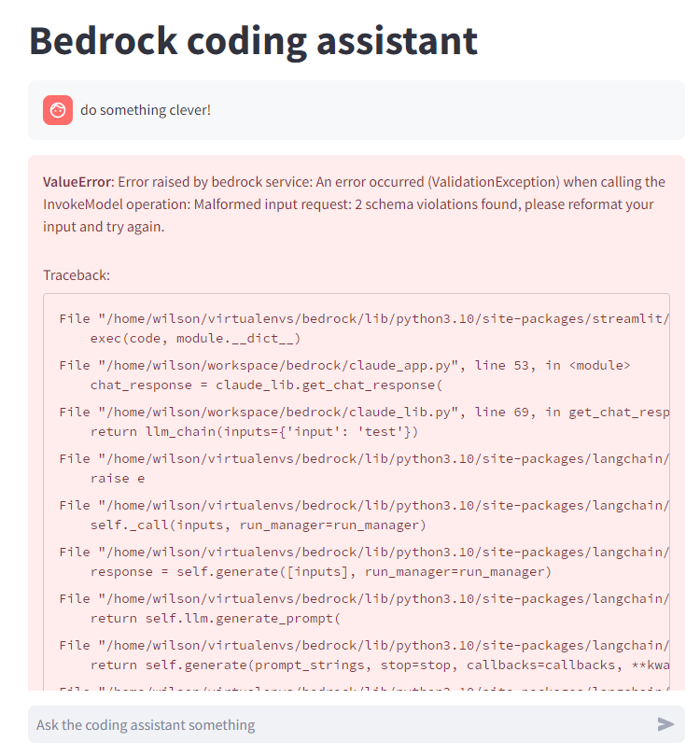Click the bold 'ValueError' label

tap(77, 182)
